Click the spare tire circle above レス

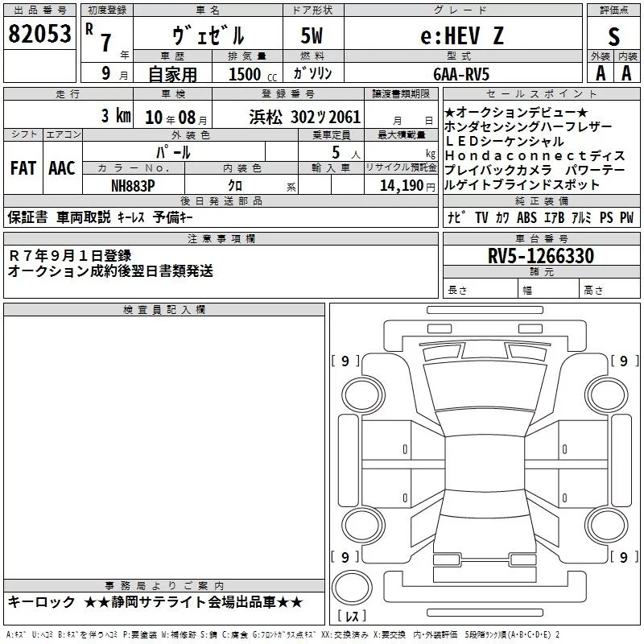coord(352,588)
